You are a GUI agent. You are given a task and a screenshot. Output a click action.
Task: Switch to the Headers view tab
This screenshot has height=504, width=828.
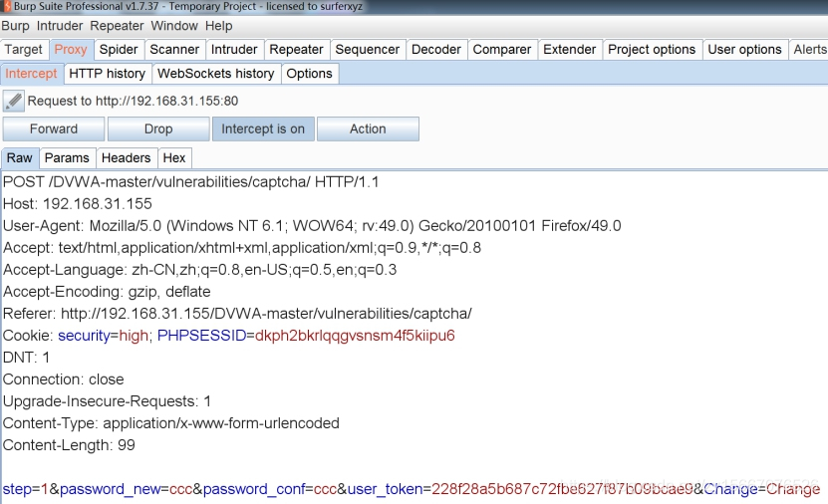pos(127,157)
